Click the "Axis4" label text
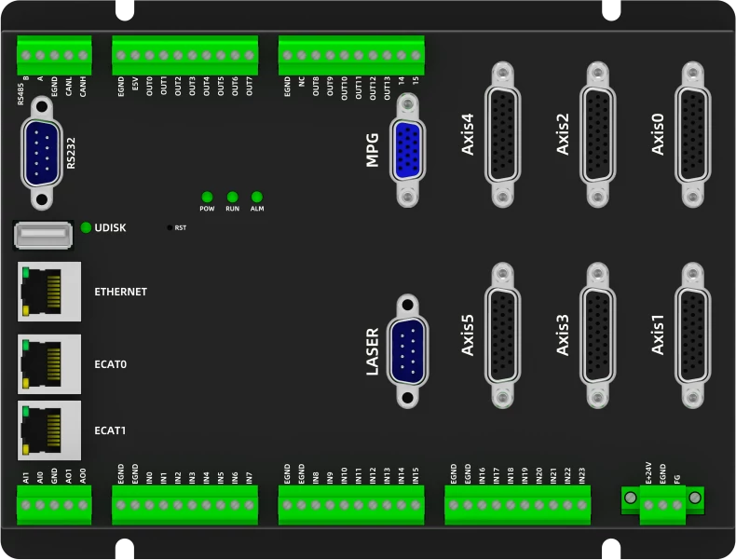 click(x=468, y=134)
